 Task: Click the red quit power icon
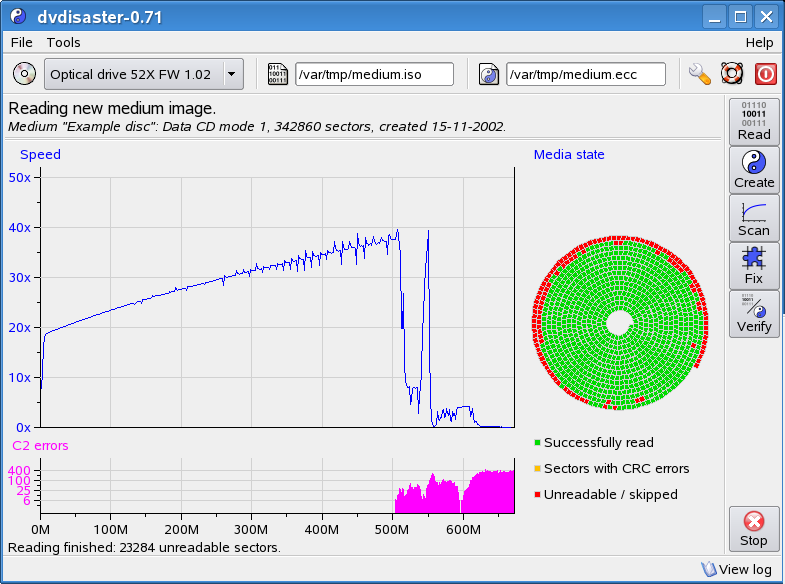[765, 74]
